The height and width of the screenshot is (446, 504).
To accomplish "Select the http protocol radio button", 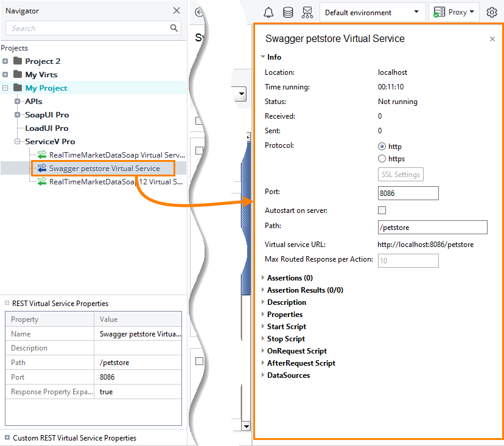I will tap(382, 147).
